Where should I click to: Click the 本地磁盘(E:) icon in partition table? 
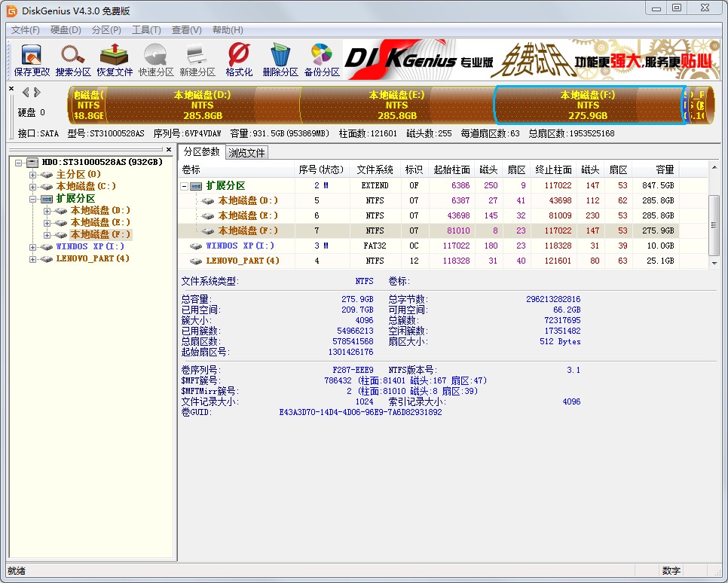click(208, 216)
